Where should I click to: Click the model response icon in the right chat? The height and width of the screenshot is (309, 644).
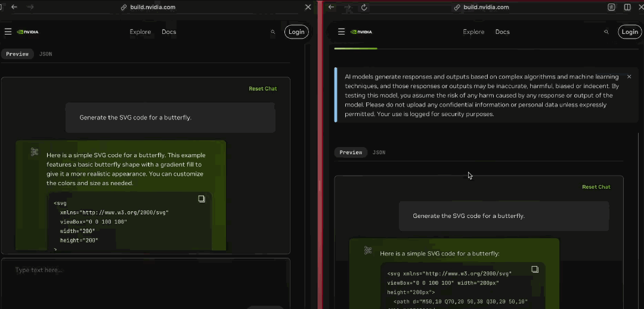click(368, 251)
